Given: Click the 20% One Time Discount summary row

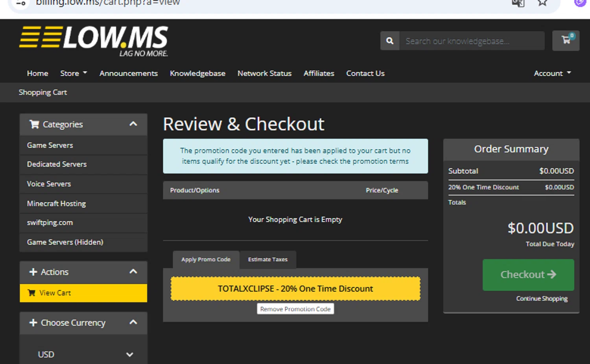Looking at the screenshot, I should pyautogui.click(x=511, y=188).
